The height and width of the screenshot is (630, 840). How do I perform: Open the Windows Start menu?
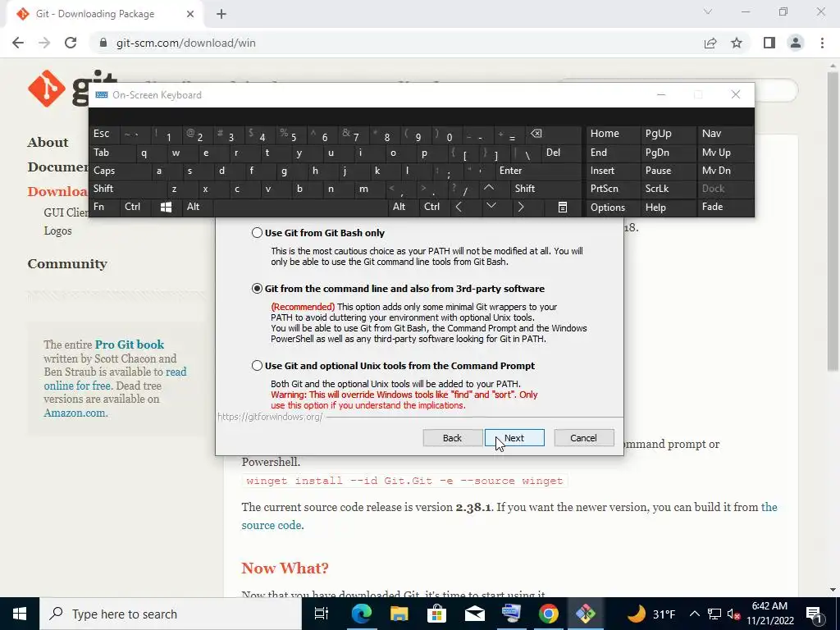[20, 614]
